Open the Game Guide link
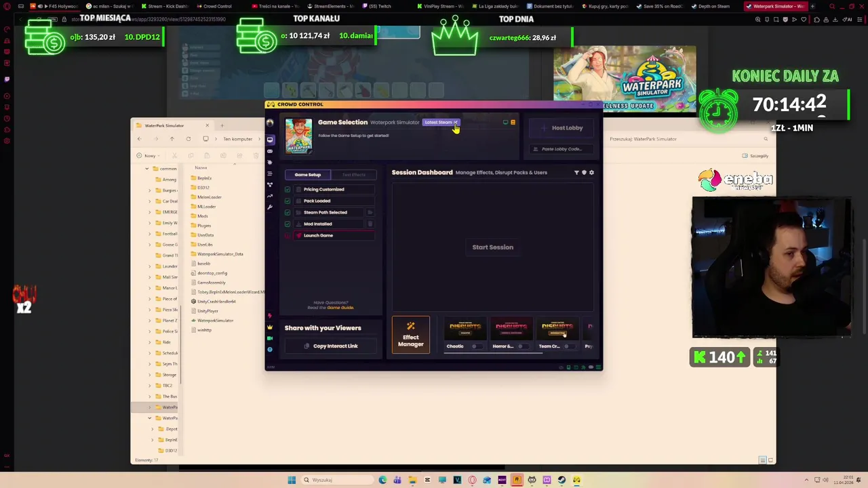Image resolution: width=868 pixels, height=488 pixels. point(340,308)
